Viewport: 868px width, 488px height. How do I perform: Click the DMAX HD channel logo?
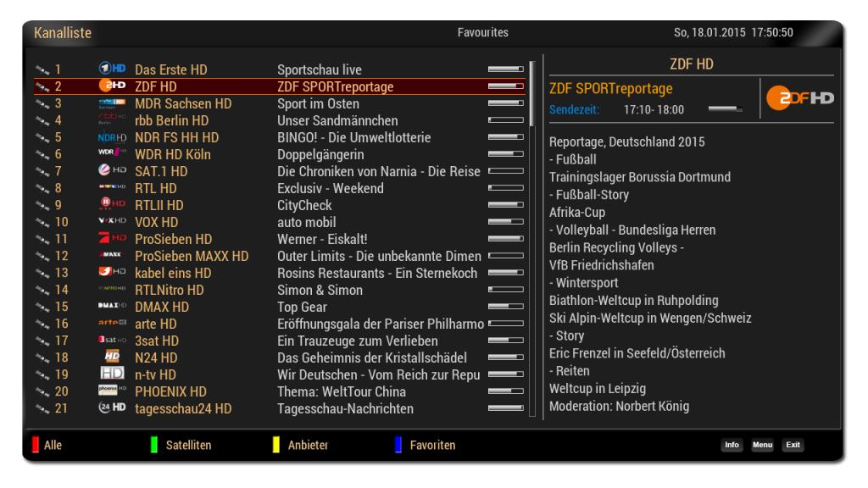coord(112,305)
